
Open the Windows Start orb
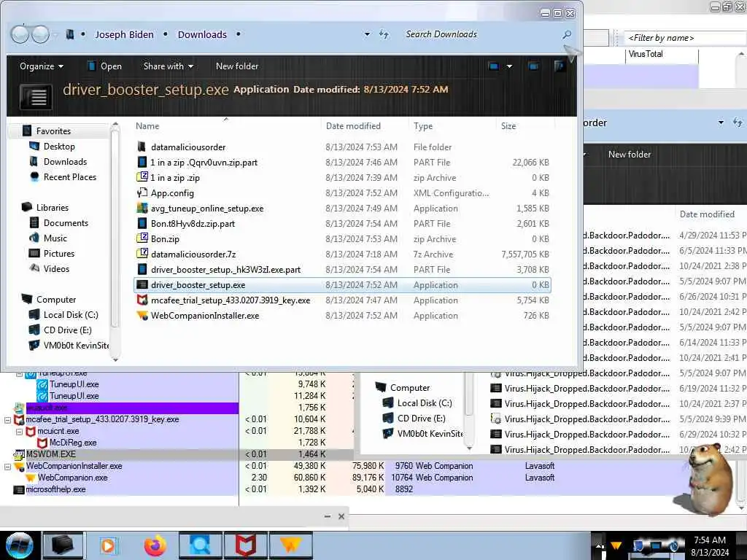point(19,545)
